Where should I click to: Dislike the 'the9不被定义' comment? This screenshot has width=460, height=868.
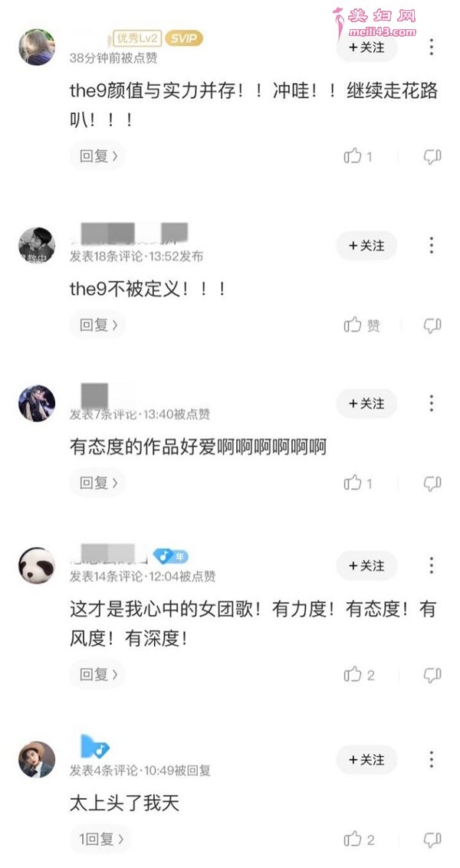tap(432, 326)
